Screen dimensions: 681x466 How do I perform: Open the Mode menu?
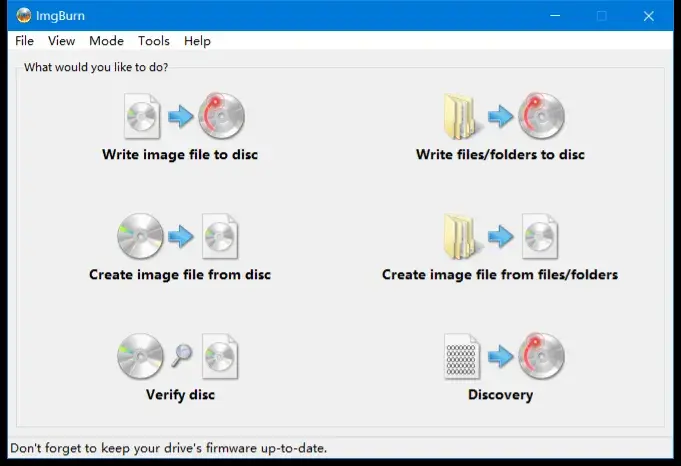[106, 41]
